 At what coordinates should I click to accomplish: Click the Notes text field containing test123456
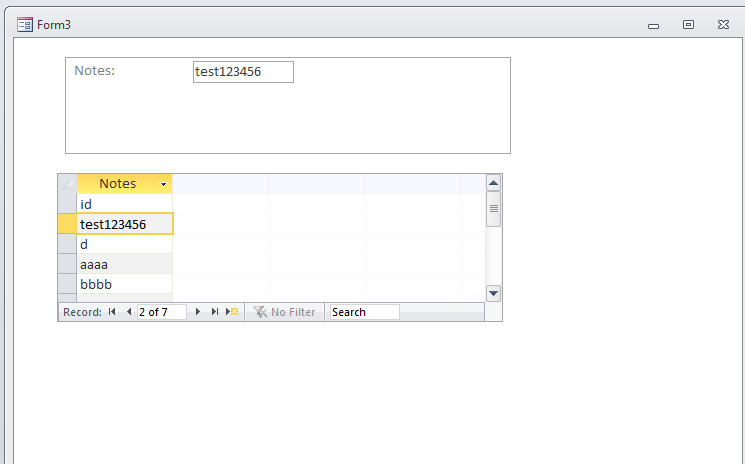pos(243,72)
